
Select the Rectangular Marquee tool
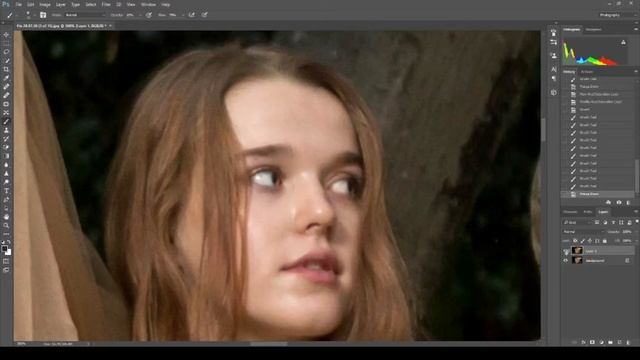(x=6, y=44)
